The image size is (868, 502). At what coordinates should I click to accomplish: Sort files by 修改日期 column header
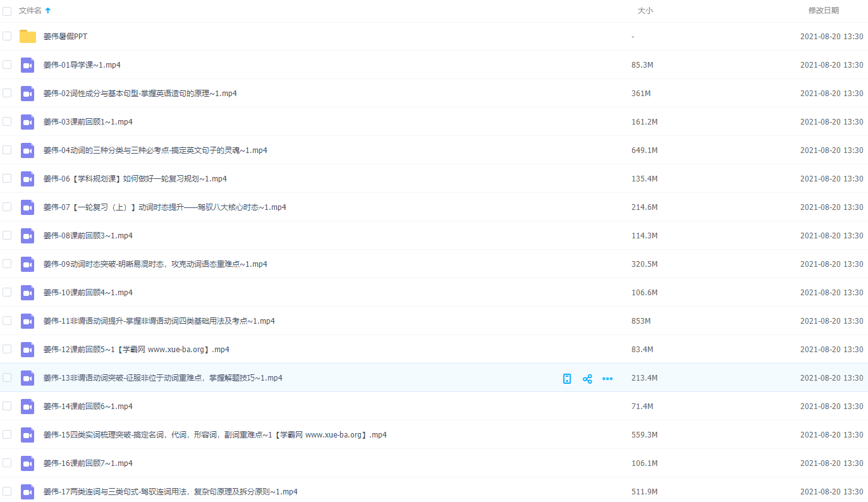click(x=823, y=11)
